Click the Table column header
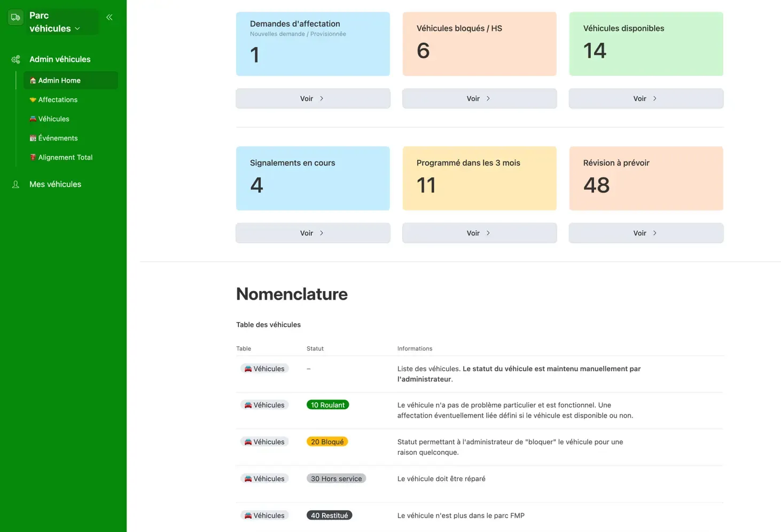Viewport: 781px width, 532px height. click(x=244, y=349)
